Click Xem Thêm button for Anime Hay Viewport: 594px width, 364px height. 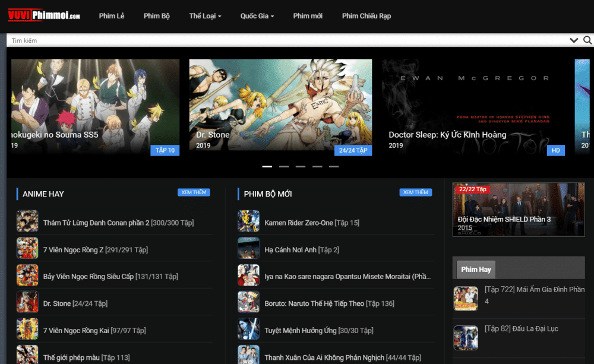(194, 192)
